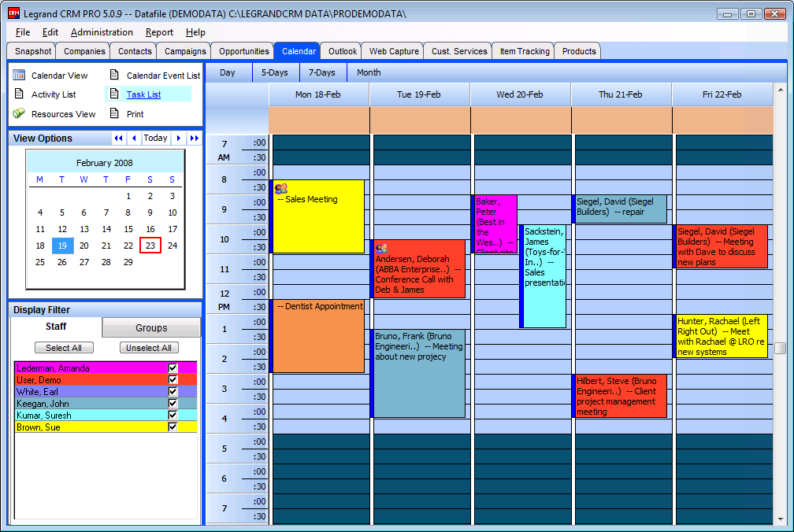Open the Dentist Appointment event
The width and height of the screenshot is (794, 532).
point(318,336)
